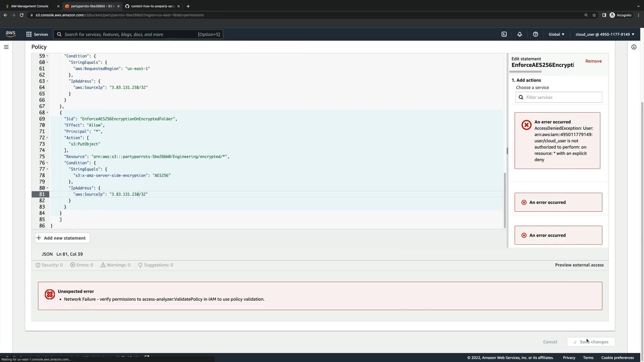Bookmark page with star icon
The width and height of the screenshot is (644, 362).
594,15
